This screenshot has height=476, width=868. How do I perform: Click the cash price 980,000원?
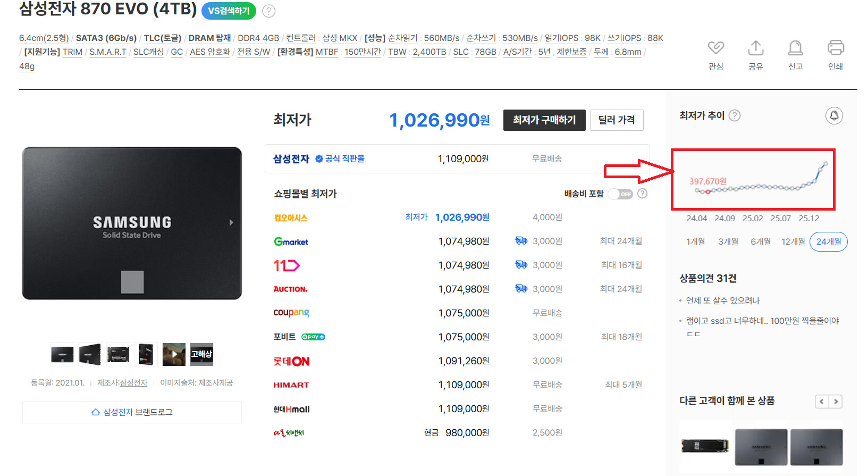467,433
